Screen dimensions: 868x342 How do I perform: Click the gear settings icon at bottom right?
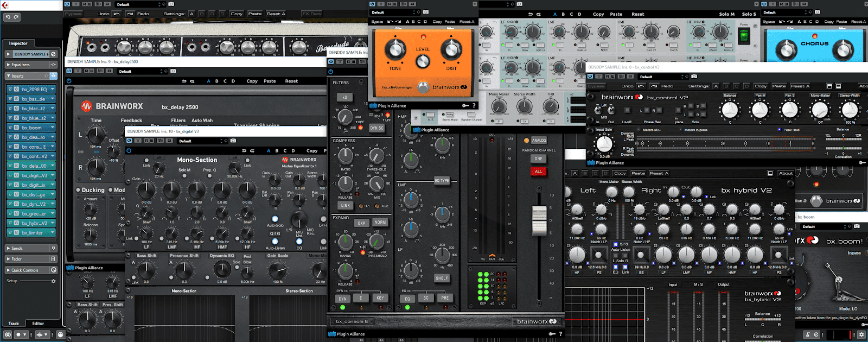(x=861, y=335)
